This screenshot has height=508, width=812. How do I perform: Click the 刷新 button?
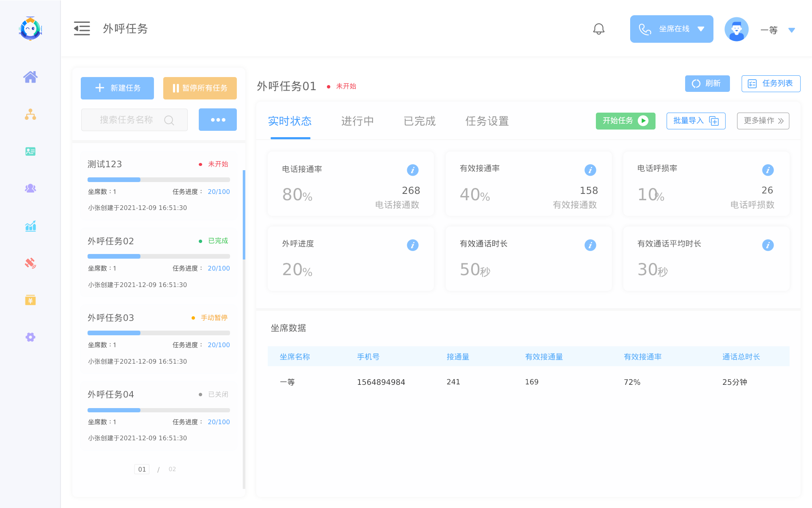[x=707, y=83]
